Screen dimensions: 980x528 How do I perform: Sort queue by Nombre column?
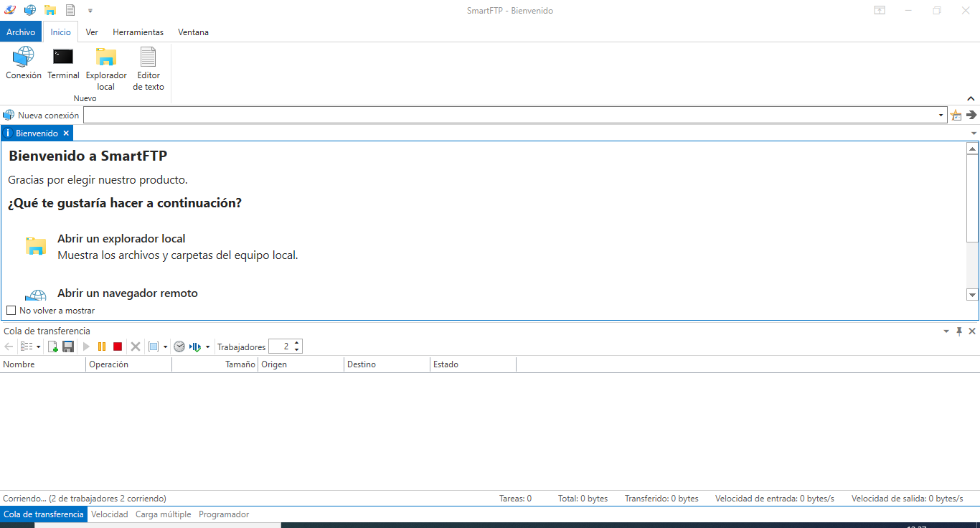(43, 364)
